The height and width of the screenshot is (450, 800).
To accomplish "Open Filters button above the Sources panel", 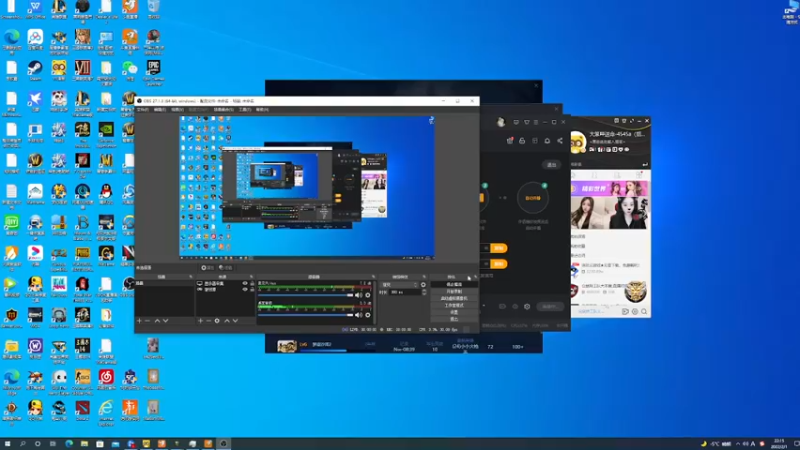I will [x=226, y=267].
